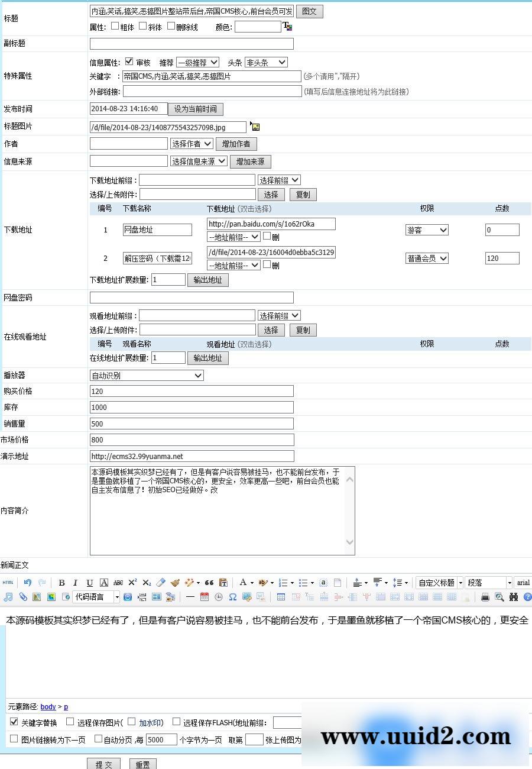
Task: Insert a horizontal line into the article
Action: [x=189, y=596]
